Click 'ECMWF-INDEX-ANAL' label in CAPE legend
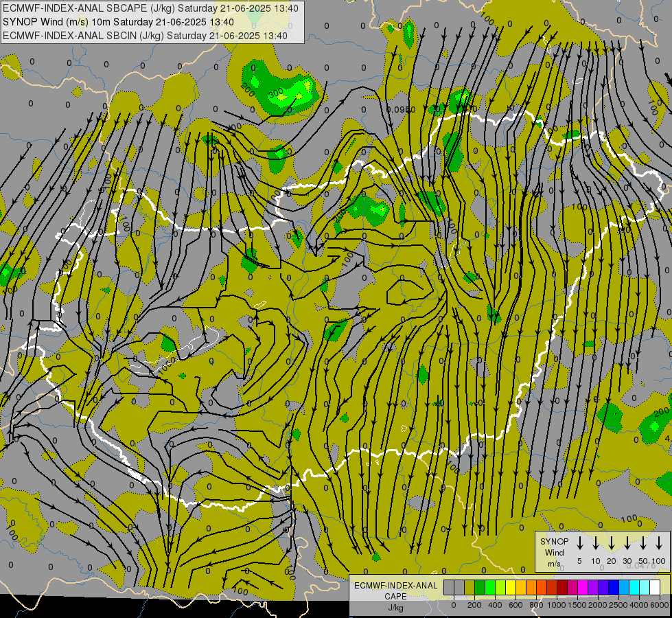 396,586
